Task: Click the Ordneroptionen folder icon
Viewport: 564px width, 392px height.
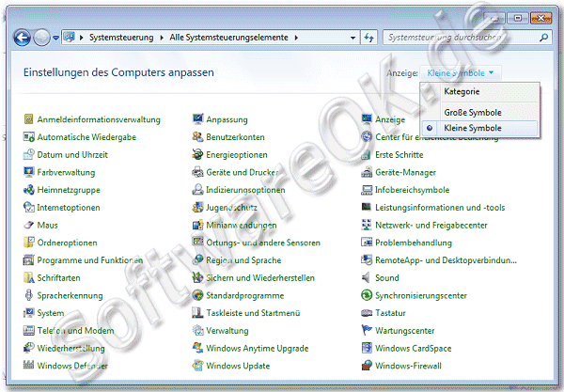Action: point(28,243)
